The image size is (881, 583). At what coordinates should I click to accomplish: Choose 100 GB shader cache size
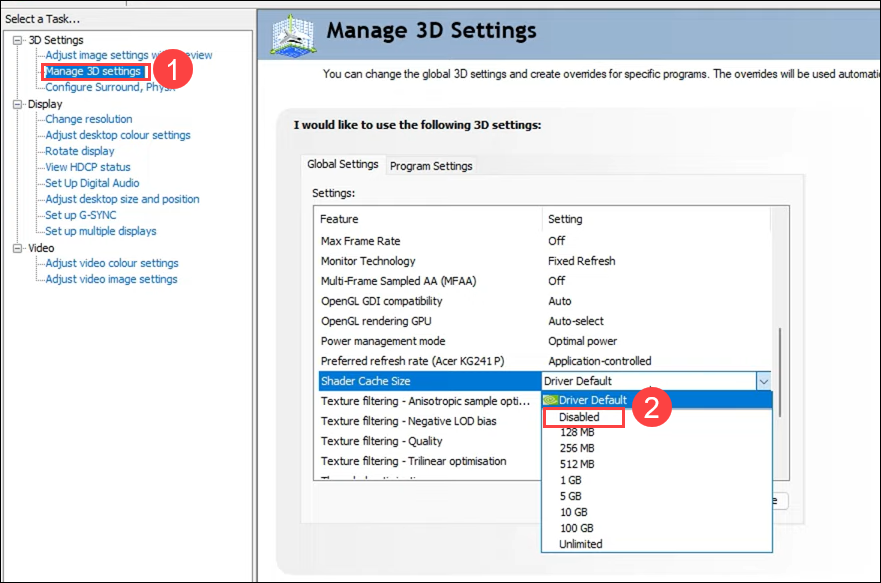point(576,529)
